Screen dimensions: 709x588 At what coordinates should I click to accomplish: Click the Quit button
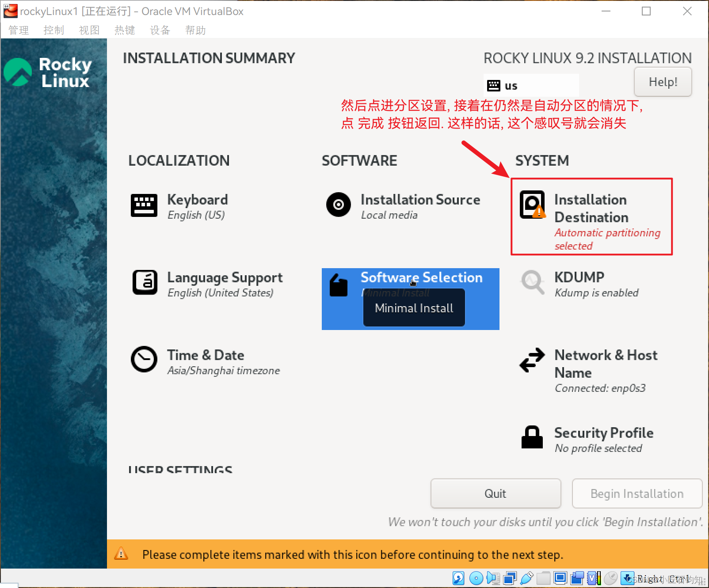pos(496,493)
